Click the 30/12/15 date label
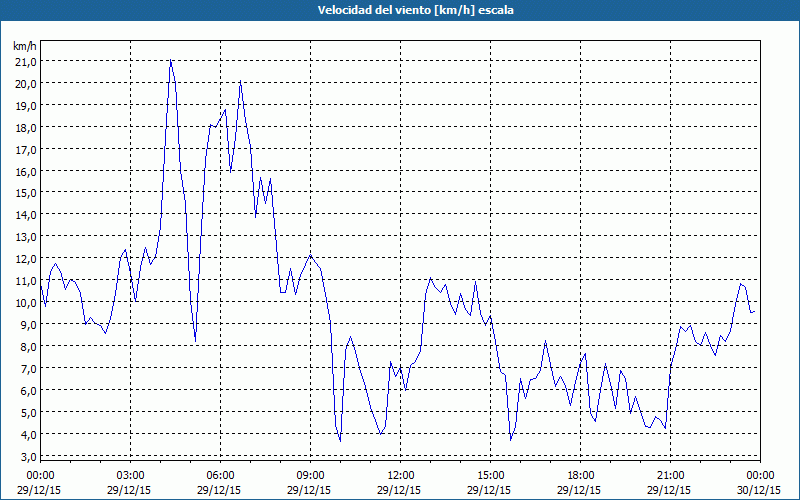 coord(760,490)
